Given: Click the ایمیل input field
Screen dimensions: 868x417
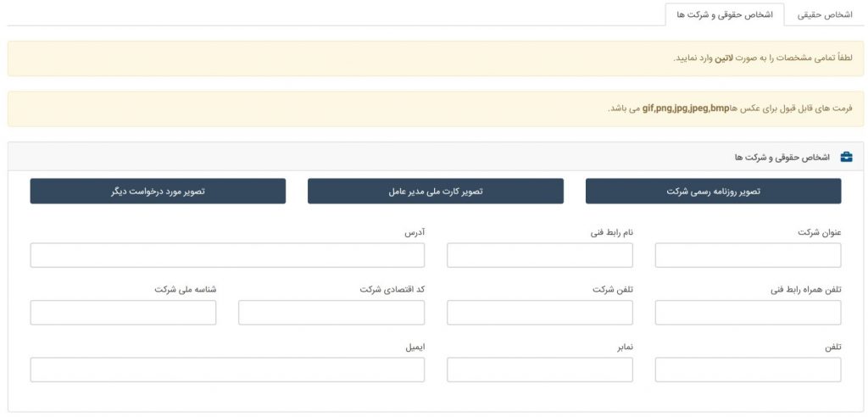Looking at the screenshot, I should point(227,370).
